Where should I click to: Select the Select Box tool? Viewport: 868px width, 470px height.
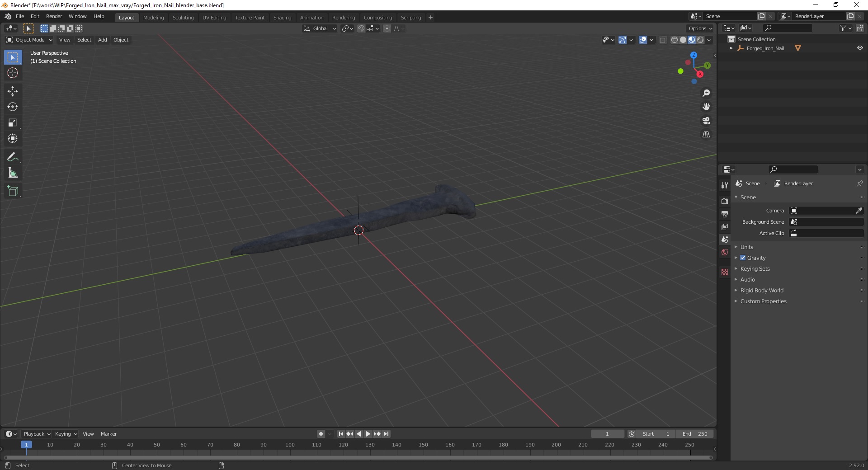click(13, 57)
